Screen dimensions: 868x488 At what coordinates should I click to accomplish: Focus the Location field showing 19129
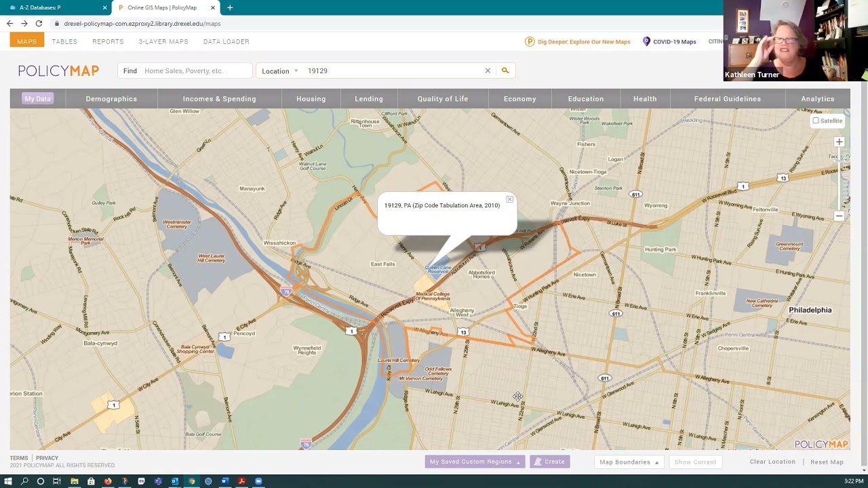point(393,70)
